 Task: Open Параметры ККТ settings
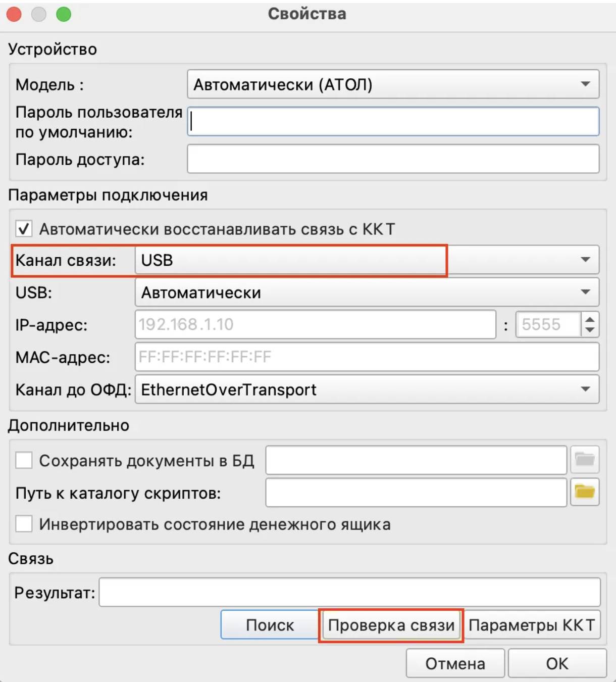[x=532, y=625]
